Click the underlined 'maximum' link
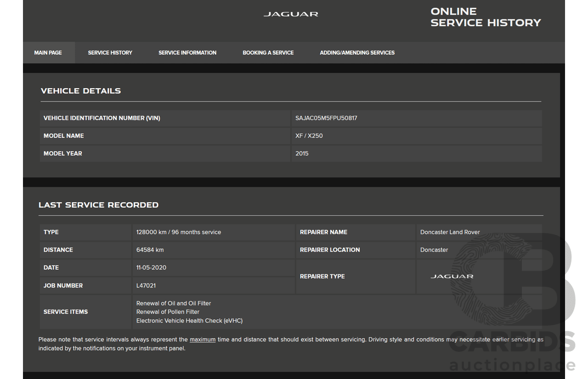 click(203, 339)
